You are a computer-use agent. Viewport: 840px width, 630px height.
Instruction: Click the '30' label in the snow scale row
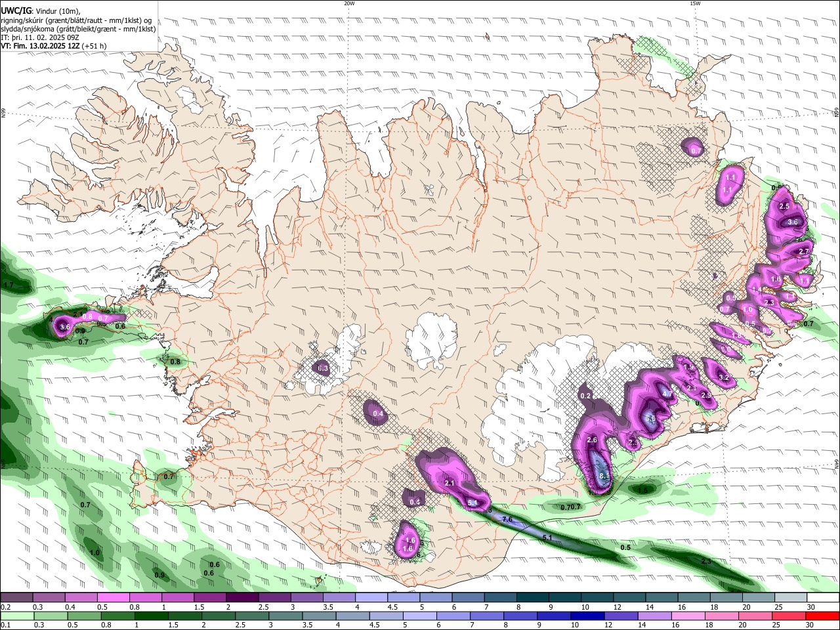811,607
